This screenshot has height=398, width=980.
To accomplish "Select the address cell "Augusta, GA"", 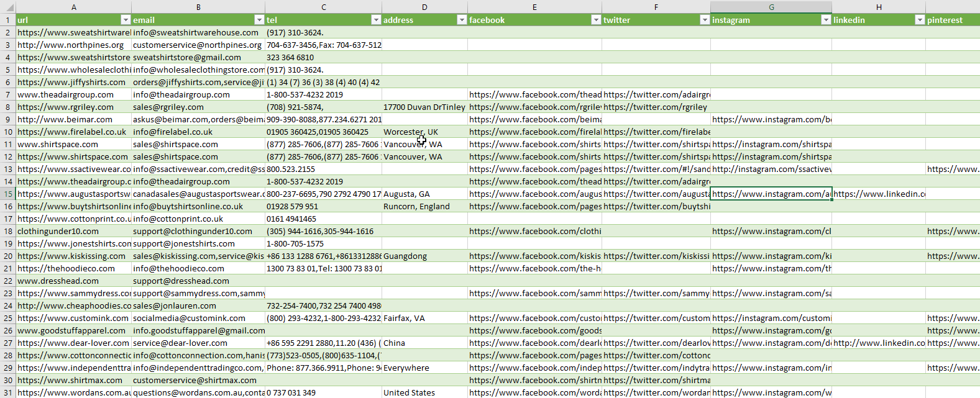I will [x=424, y=194].
